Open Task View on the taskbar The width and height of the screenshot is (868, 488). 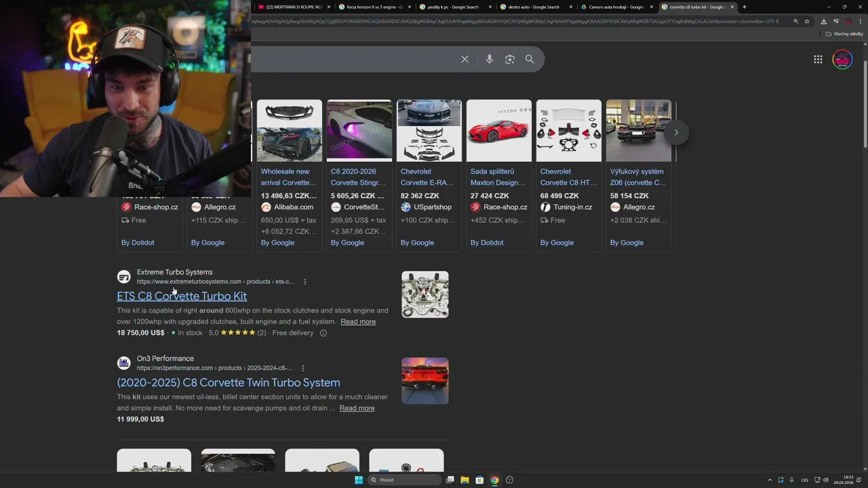450,480
